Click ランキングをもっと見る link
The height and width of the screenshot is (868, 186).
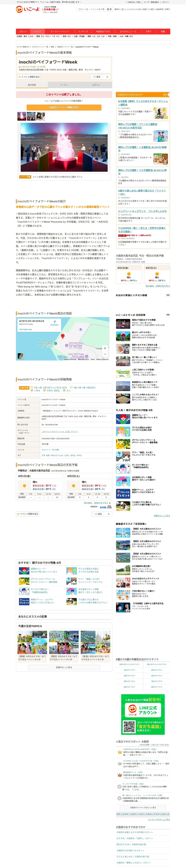click(159, 820)
